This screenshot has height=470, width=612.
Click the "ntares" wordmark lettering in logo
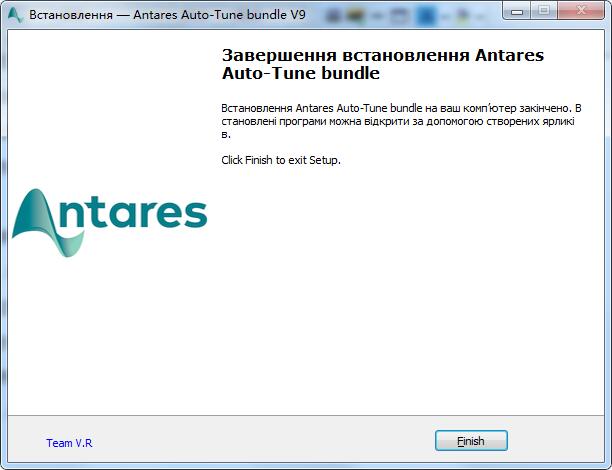tap(140, 215)
